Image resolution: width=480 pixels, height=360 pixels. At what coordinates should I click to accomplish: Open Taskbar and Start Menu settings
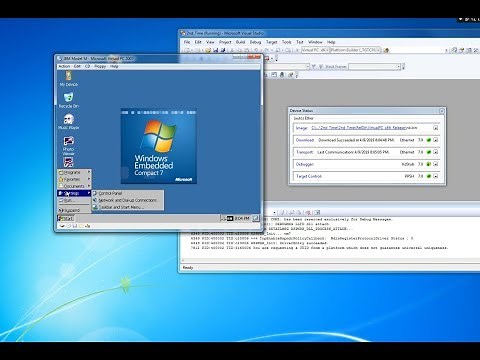[128, 207]
